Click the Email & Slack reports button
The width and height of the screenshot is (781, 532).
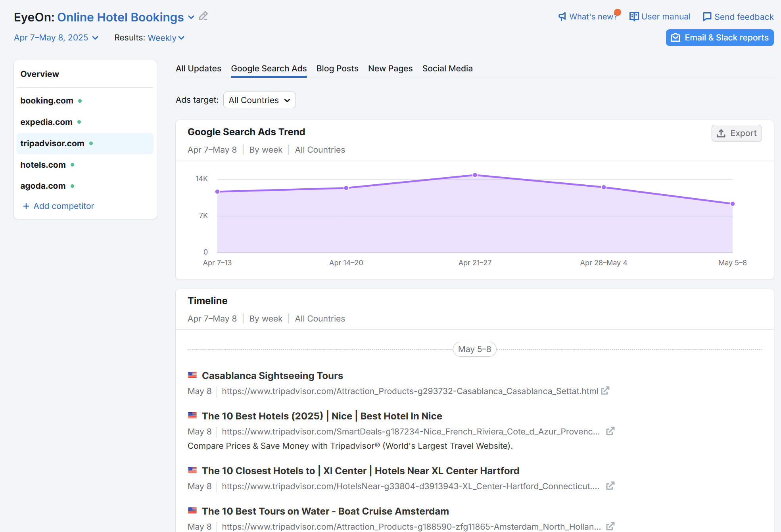tap(720, 38)
